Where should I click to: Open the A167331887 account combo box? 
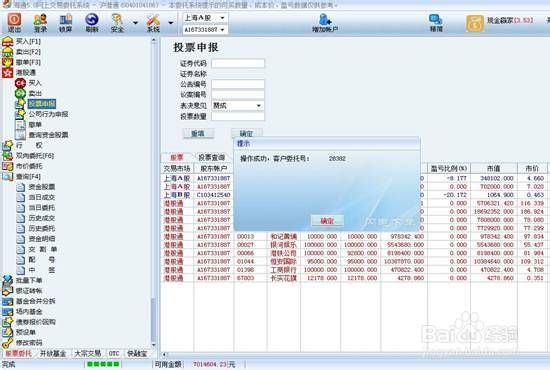[205, 30]
